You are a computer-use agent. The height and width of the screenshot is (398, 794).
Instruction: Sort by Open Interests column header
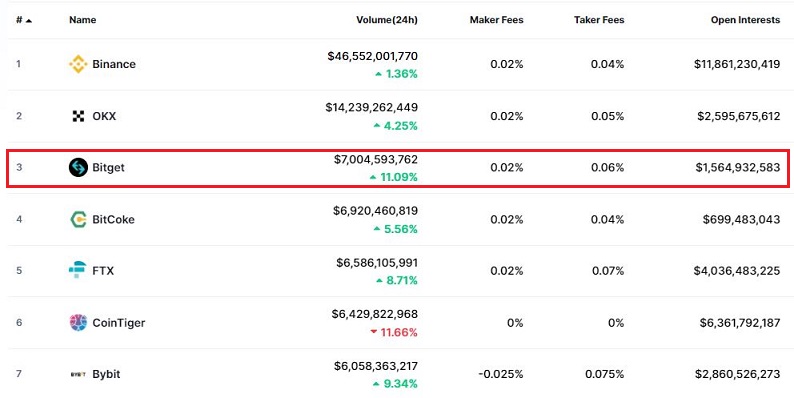745,20
